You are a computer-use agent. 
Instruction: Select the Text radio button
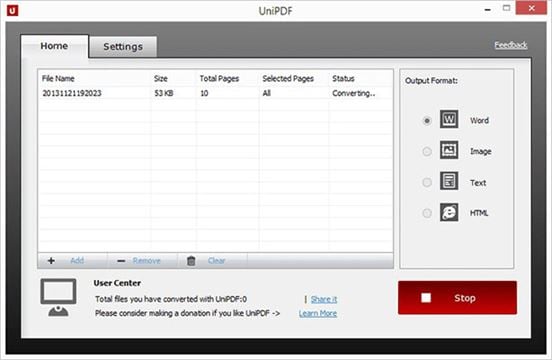click(x=427, y=182)
